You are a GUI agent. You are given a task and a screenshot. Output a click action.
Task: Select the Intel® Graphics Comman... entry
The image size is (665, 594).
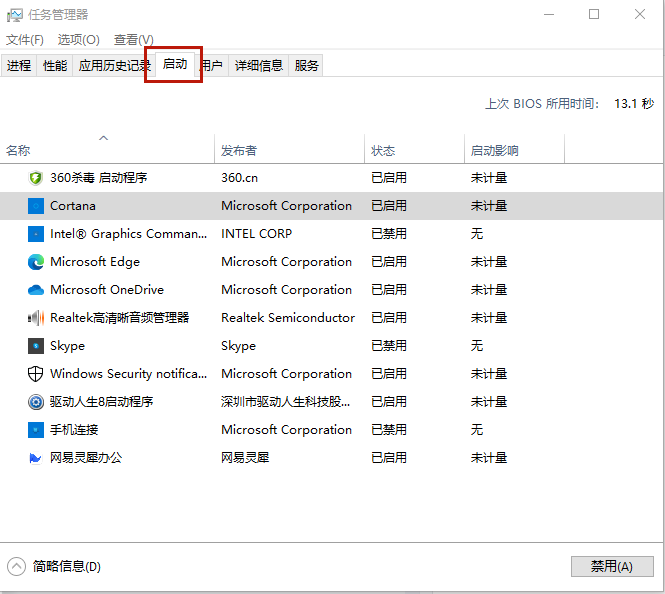129,234
